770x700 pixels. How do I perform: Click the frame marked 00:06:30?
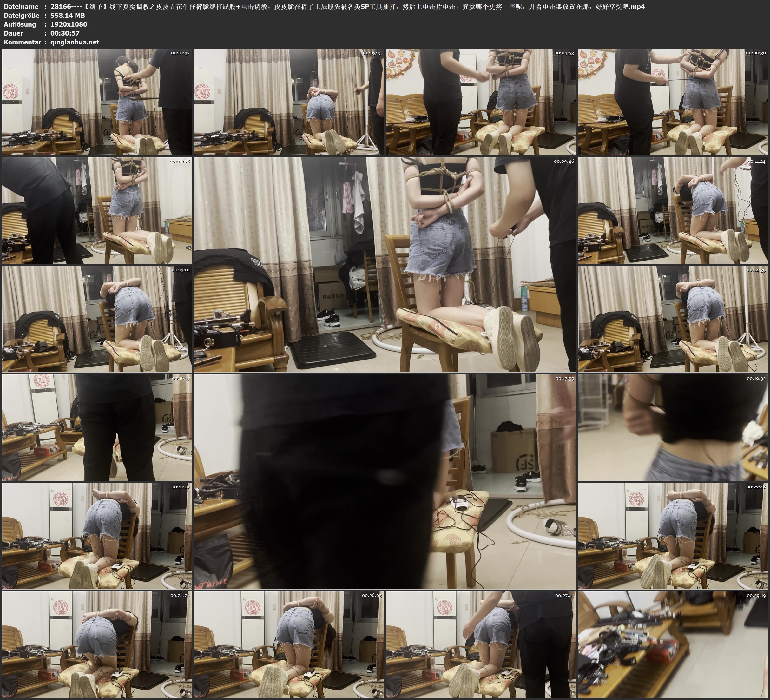[673, 102]
